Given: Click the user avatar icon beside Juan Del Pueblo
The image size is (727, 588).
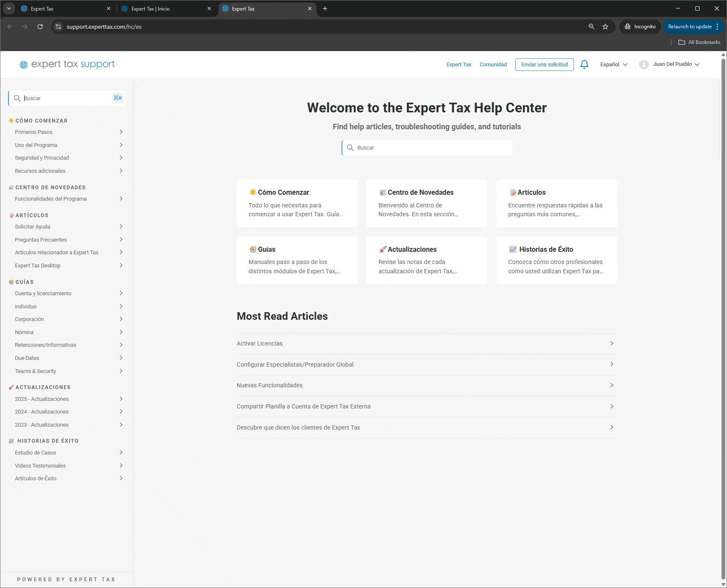Looking at the screenshot, I should [644, 65].
